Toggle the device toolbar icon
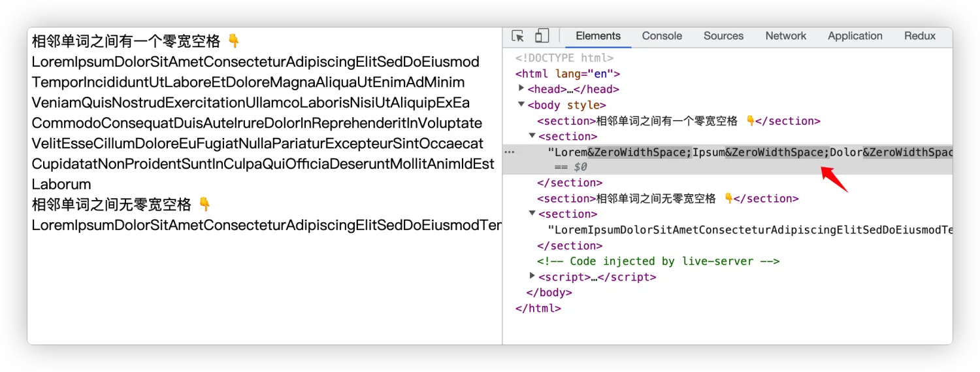Image resolution: width=980 pixels, height=372 pixels. click(542, 36)
